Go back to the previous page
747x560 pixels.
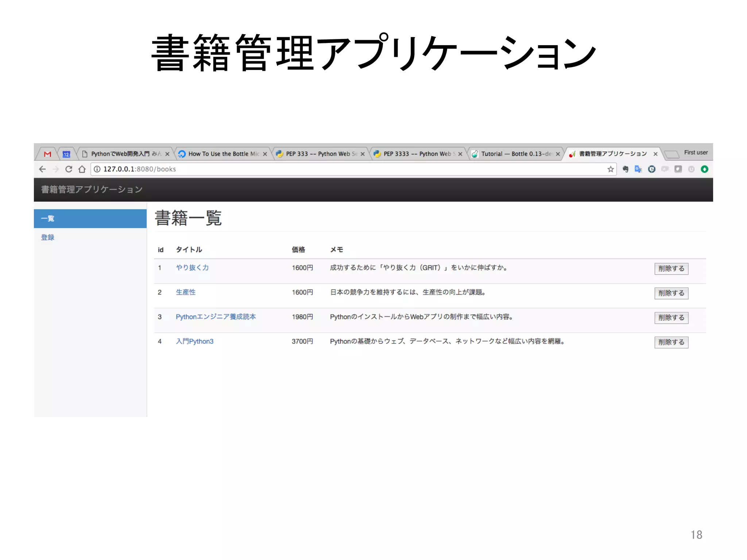[x=42, y=169]
